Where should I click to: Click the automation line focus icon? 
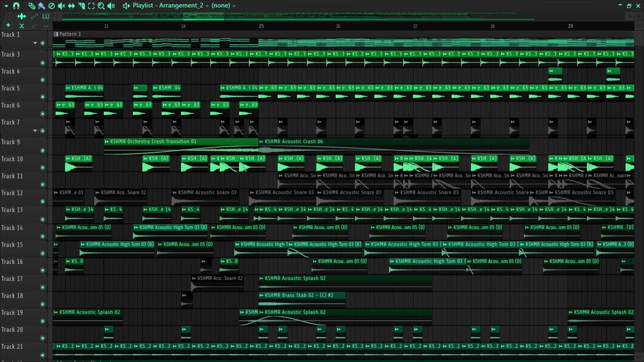[x=34, y=17]
